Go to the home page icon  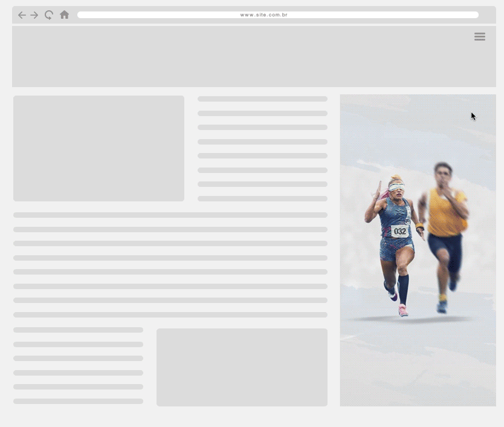click(64, 15)
